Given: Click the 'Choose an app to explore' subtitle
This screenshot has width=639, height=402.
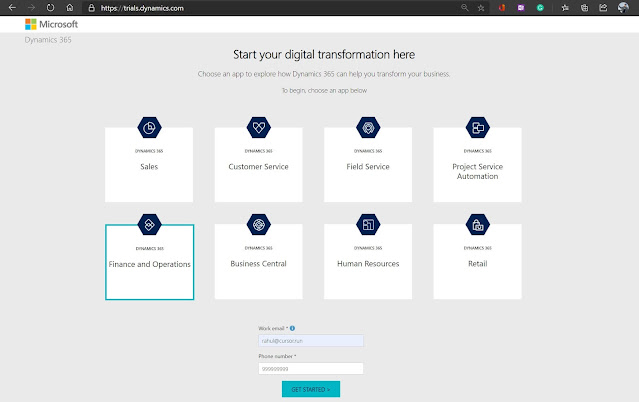Looking at the screenshot, I should click(324, 74).
